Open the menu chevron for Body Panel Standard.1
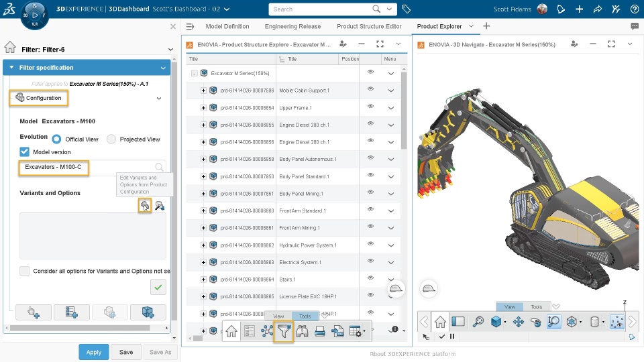 [391, 176]
